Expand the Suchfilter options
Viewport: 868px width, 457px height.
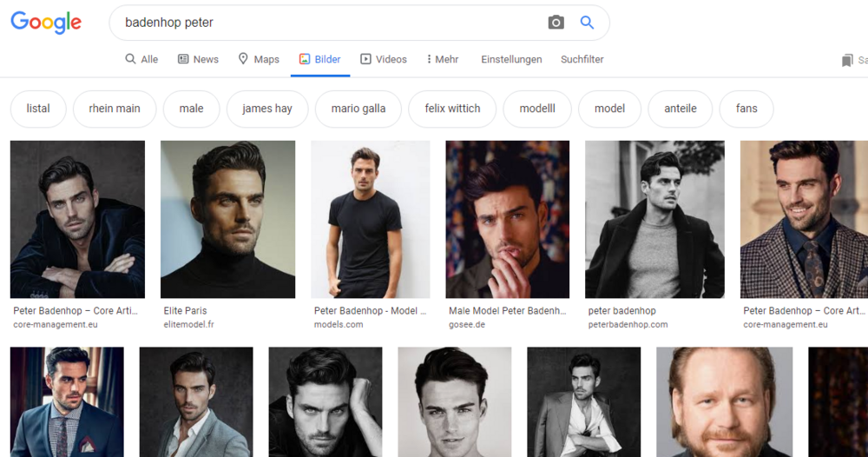click(x=582, y=59)
